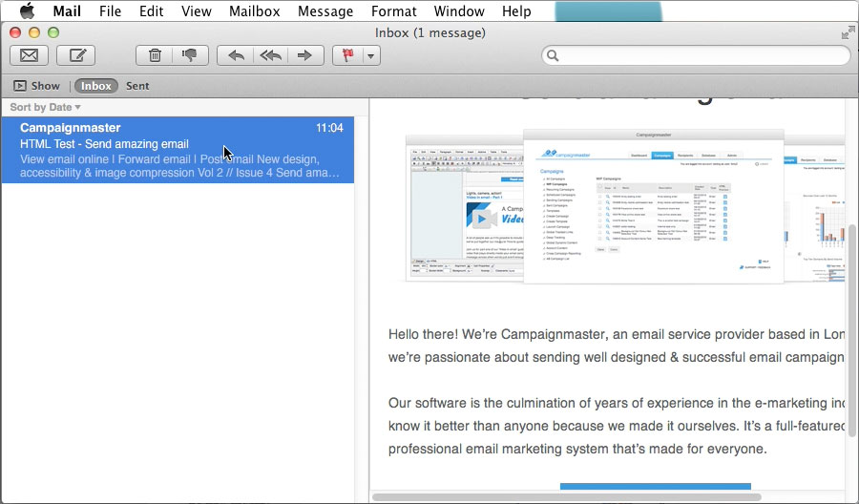This screenshot has height=504, width=859.
Task: Open the flag color dropdown arrow
Action: point(371,56)
